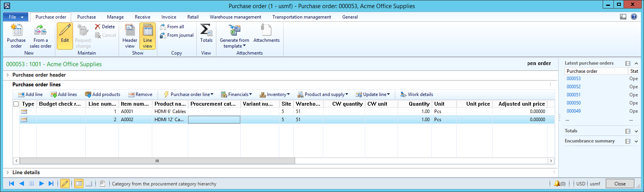Collapse Latest purchase orders pane
This screenshot has height=192, width=644.
636,63
